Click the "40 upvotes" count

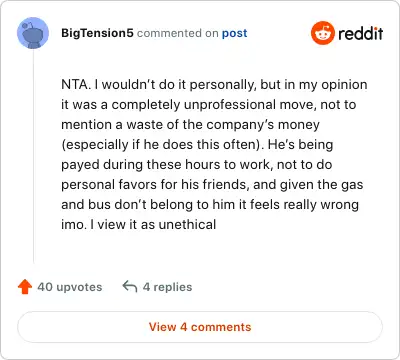70,287
